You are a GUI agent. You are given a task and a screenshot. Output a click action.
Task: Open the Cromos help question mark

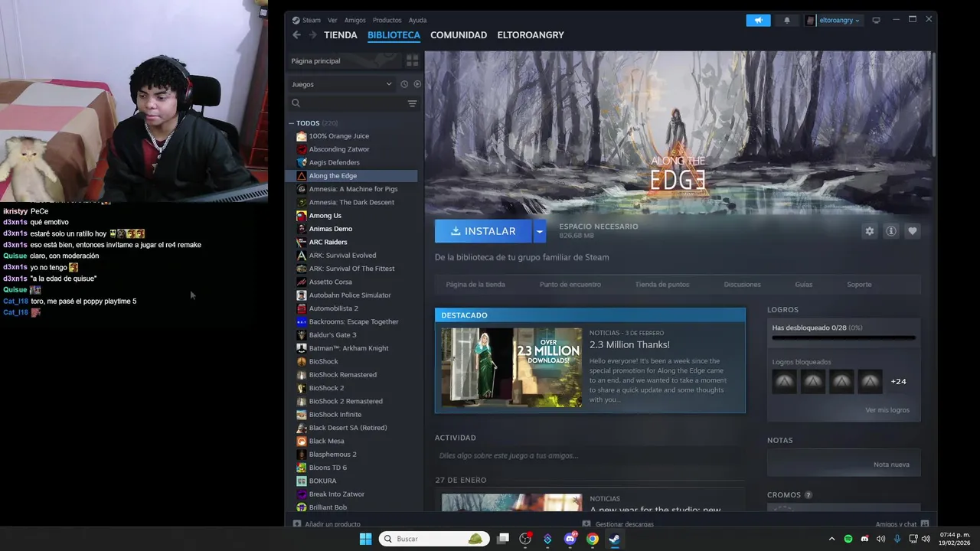808,495
